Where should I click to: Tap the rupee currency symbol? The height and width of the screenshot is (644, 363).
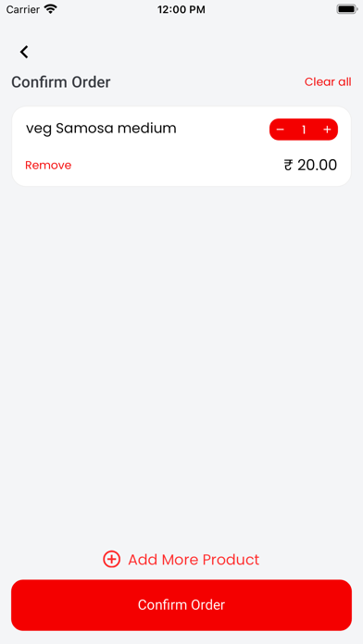tap(288, 165)
